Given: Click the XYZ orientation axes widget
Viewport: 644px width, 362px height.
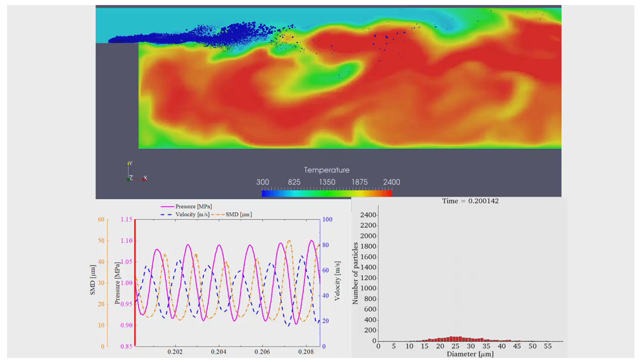Looking at the screenshot, I should coord(136,171).
